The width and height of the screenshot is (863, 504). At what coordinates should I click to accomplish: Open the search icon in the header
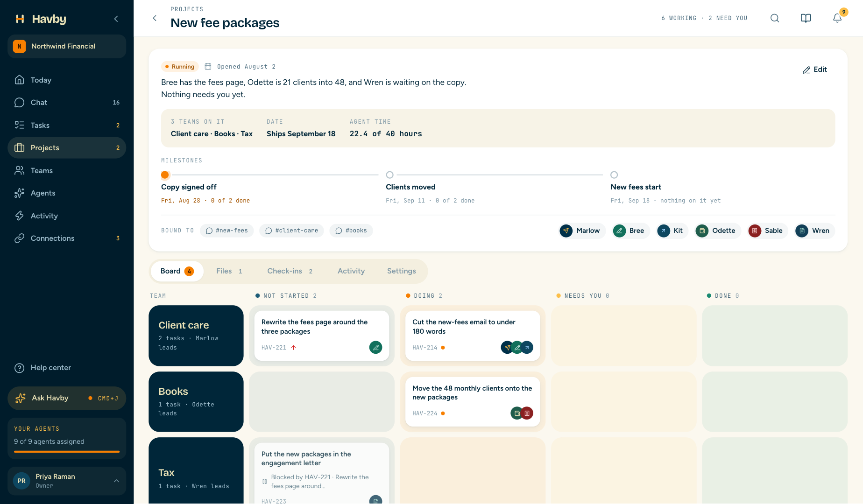coord(775,18)
